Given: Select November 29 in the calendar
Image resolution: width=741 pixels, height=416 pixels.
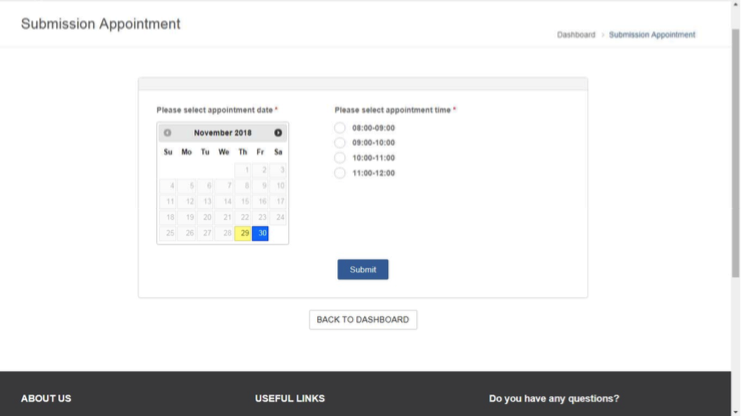Looking at the screenshot, I should click(243, 233).
